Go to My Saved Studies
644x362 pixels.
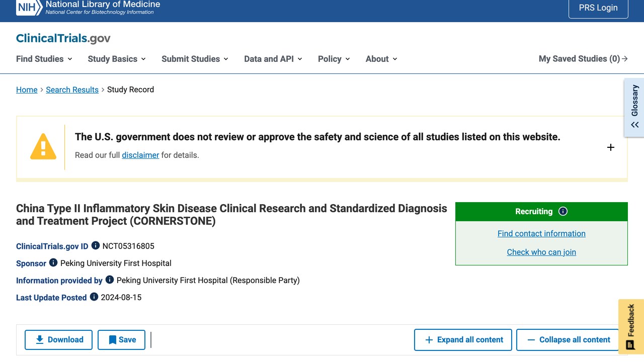[583, 59]
